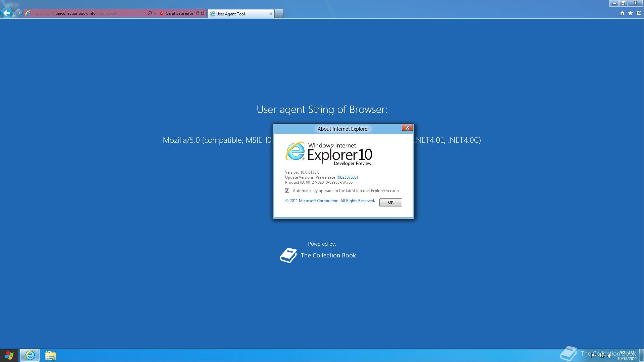Click Internet Explorer taskbar icon
Image resolution: width=644 pixels, height=362 pixels.
tap(30, 355)
